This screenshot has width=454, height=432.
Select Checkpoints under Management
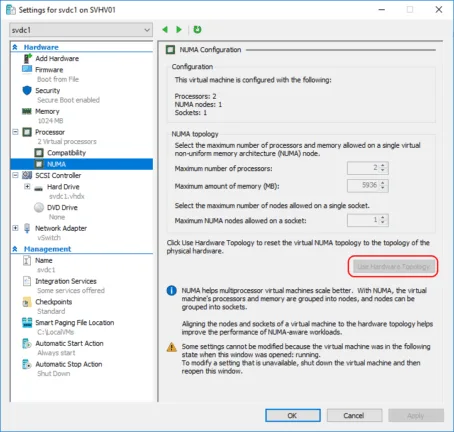[53, 302]
